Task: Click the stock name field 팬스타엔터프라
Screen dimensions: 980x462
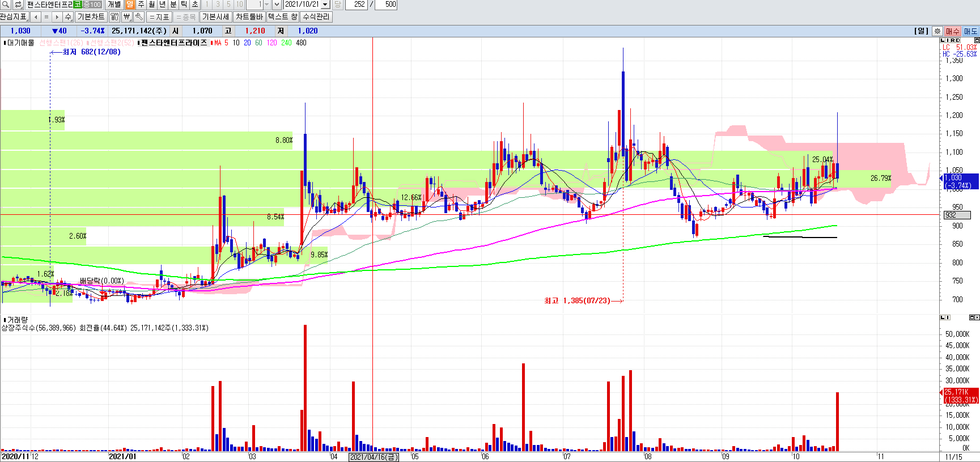Action: (x=50, y=5)
